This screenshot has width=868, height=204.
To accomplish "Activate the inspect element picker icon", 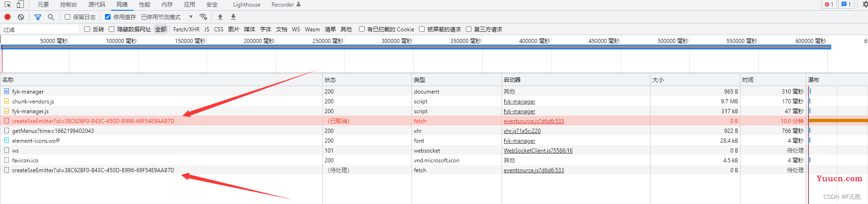I will [7, 4].
